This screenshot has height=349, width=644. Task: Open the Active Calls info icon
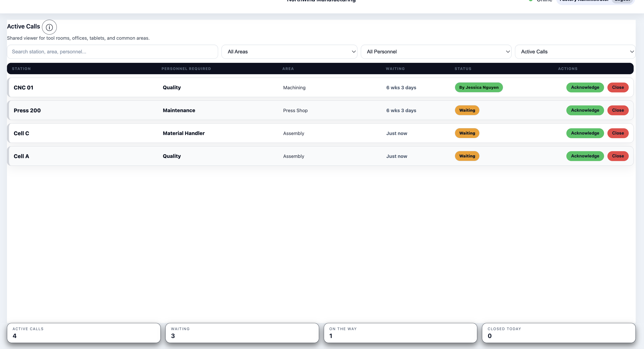click(49, 27)
